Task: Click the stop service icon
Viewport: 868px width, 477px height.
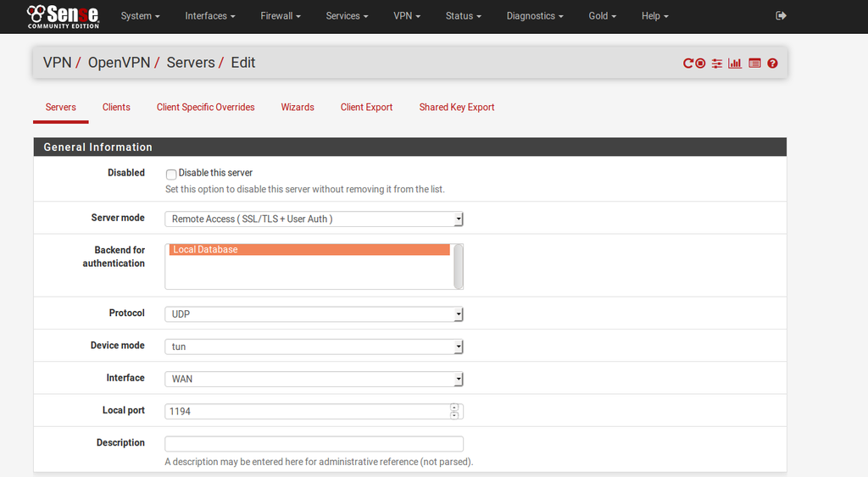Action: (x=701, y=64)
